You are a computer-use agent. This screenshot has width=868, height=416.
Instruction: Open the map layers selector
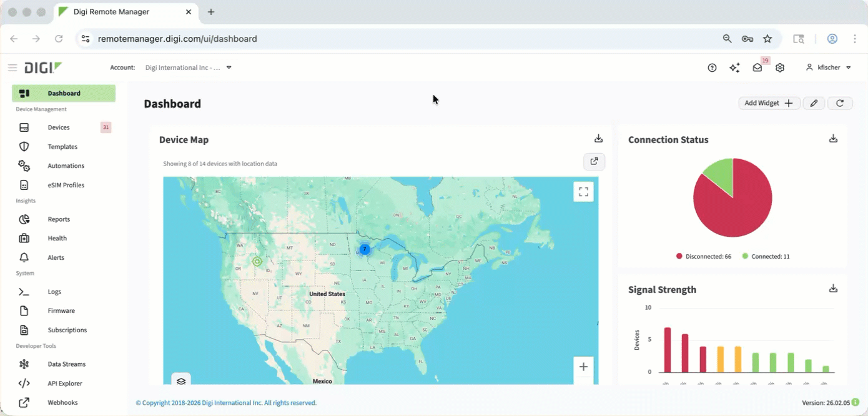click(181, 380)
